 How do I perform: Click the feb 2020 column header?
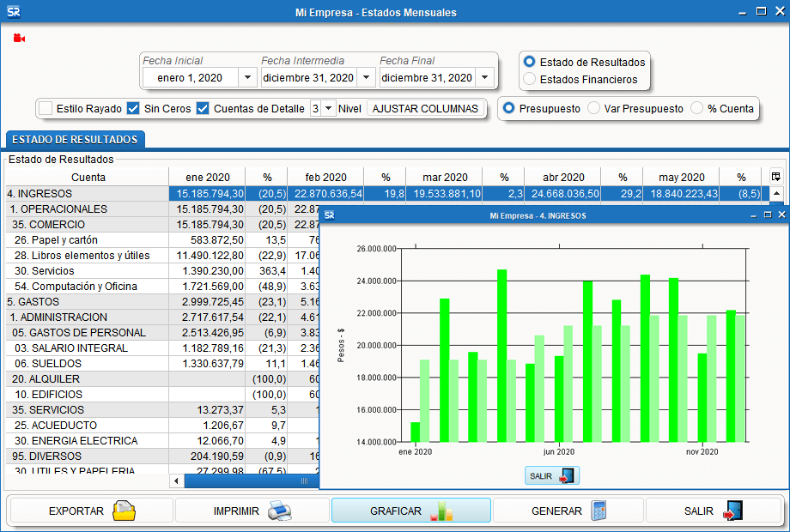[325, 177]
